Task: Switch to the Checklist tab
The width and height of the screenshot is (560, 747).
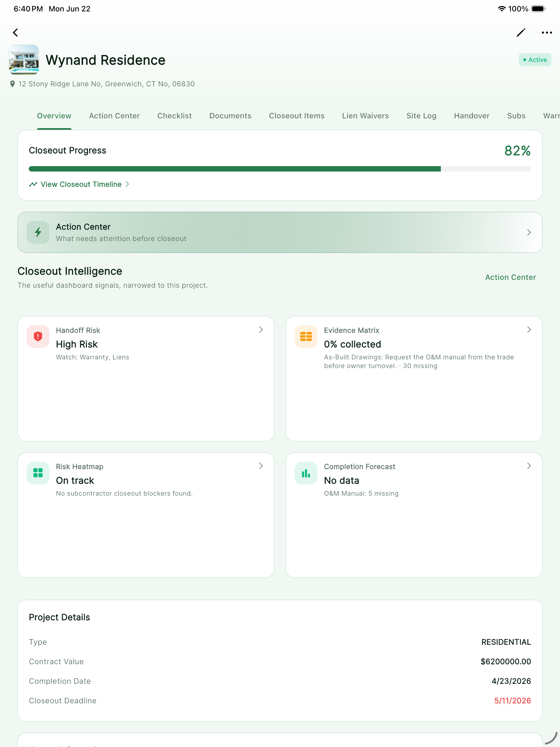Action: click(174, 116)
